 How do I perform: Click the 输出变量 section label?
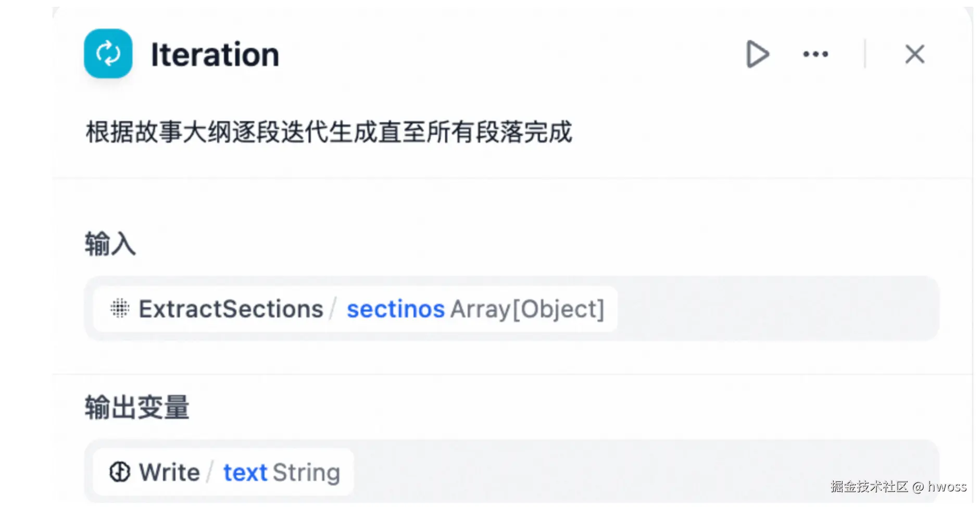coord(137,407)
